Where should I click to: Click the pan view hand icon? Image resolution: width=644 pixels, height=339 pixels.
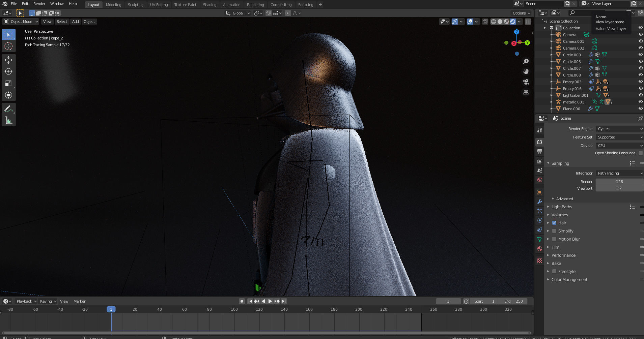coord(526,71)
